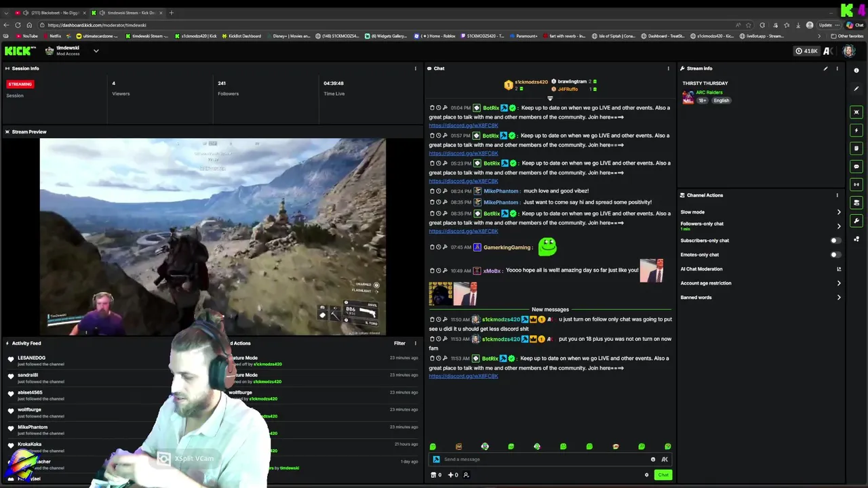Click the pencil icon in the right sidebar

856,89
